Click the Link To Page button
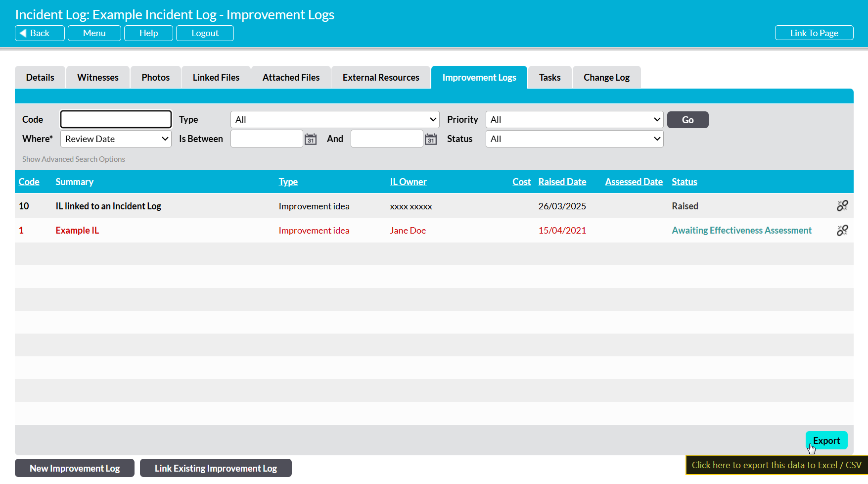This screenshot has width=868, height=484. [x=814, y=33]
